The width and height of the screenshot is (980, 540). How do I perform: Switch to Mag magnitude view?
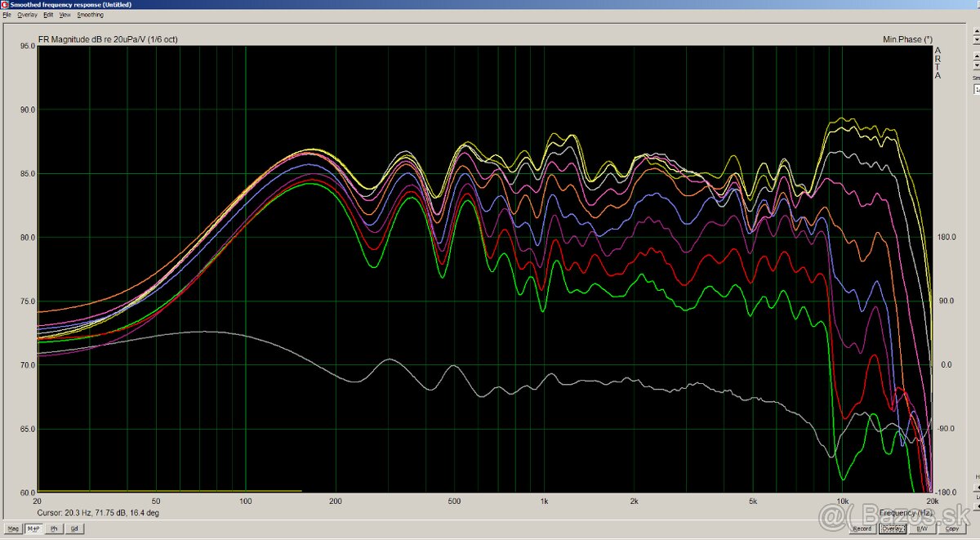[x=13, y=529]
